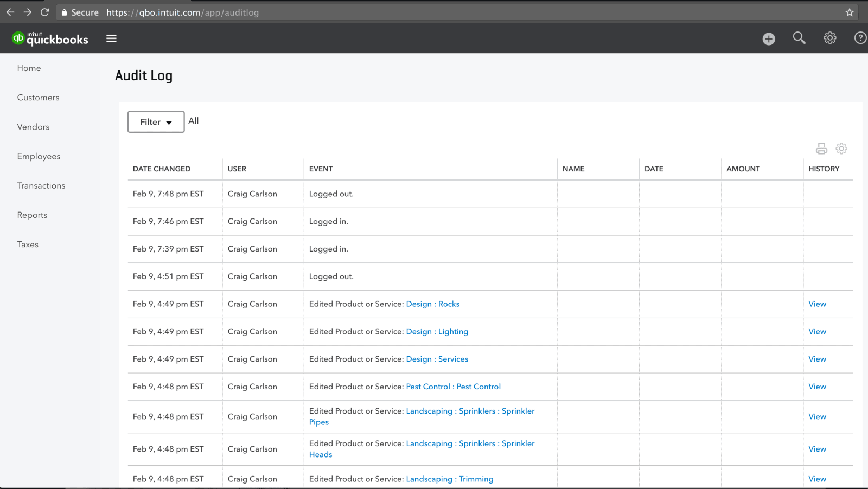Click 'Logged out.' event at 4:51 pm
The width and height of the screenshot is (868, 489).
(x=331, y=276)
